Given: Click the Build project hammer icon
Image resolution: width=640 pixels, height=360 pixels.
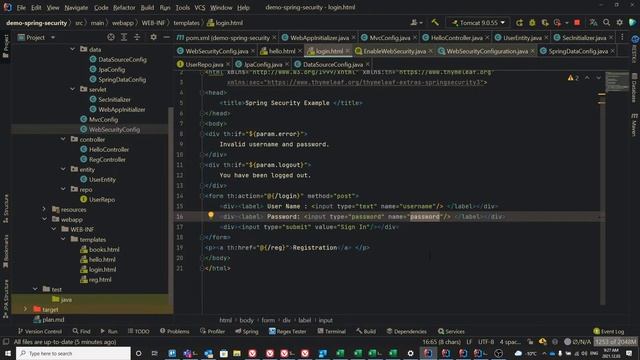Looking at the screenshot, I should coord(435,22).
